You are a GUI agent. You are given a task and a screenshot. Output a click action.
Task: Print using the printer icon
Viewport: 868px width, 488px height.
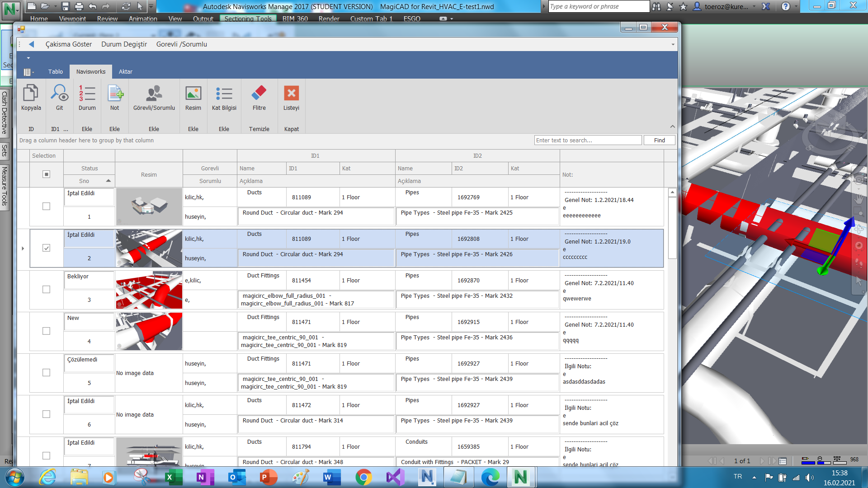click(79, 6)
